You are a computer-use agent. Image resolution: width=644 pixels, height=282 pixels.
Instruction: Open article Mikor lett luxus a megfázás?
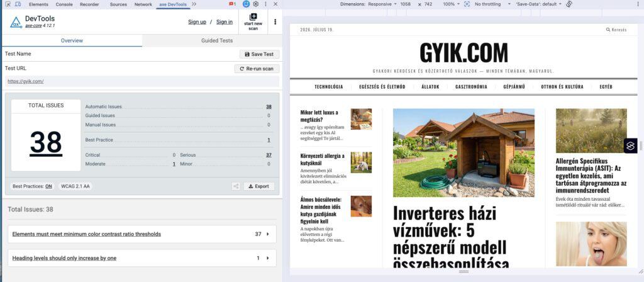coord(319,116)
